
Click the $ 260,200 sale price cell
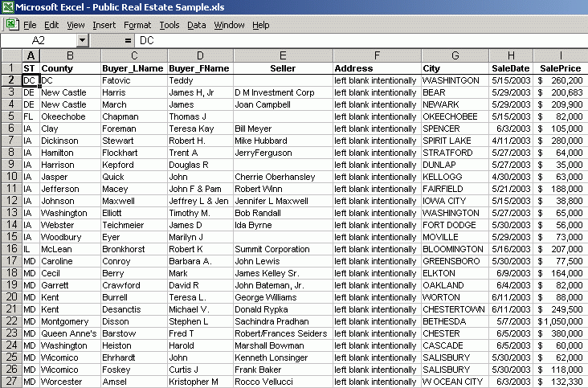[561, 80]
